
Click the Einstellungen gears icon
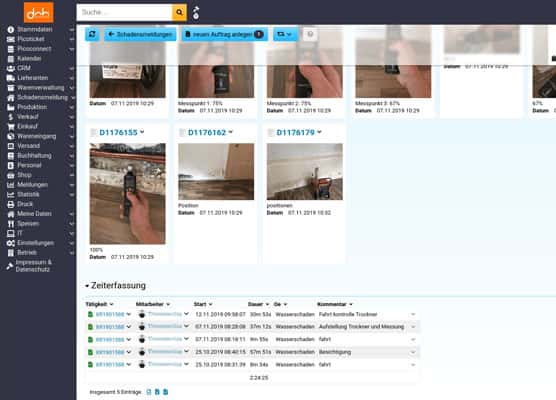11,243
